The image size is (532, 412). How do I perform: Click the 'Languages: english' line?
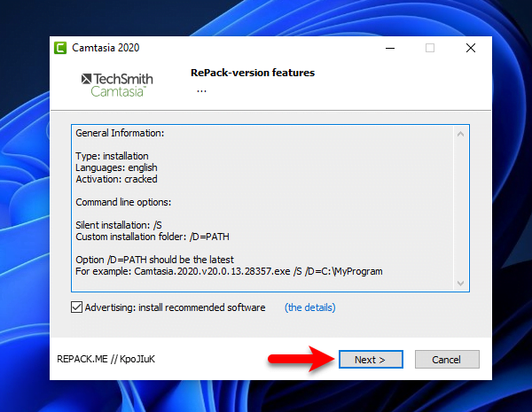click(116, 167)
